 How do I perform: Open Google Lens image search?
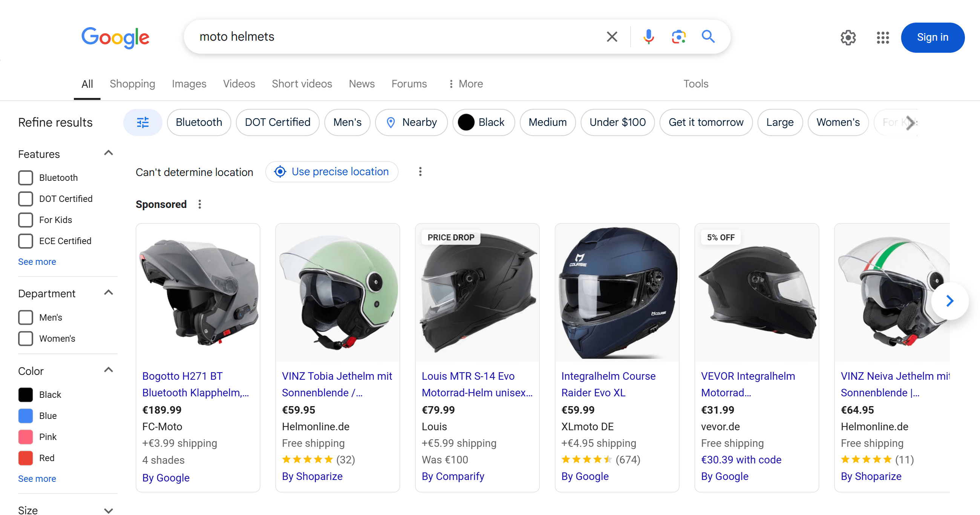coord(678,37)
